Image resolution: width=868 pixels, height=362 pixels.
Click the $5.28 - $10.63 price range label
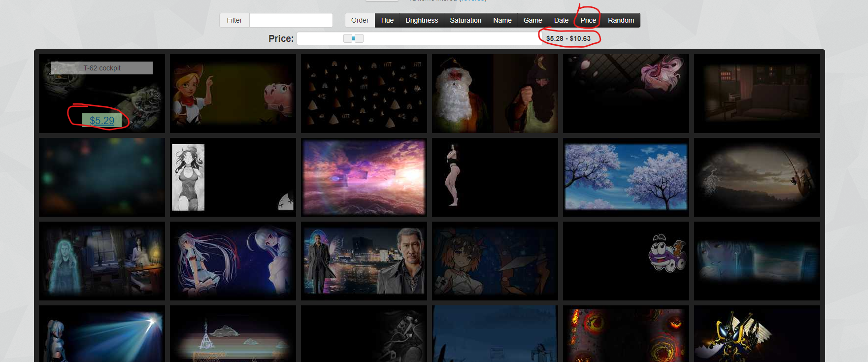pyautogui.click(x=568, y=38)
